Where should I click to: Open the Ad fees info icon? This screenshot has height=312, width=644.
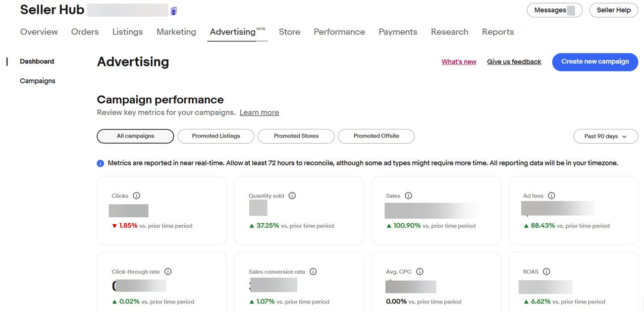click(552, 196)
